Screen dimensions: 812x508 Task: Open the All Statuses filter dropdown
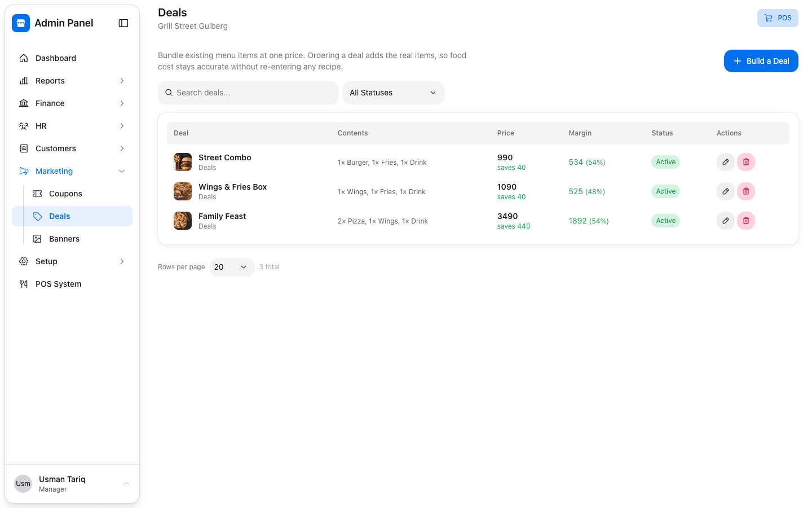(394, 93)
